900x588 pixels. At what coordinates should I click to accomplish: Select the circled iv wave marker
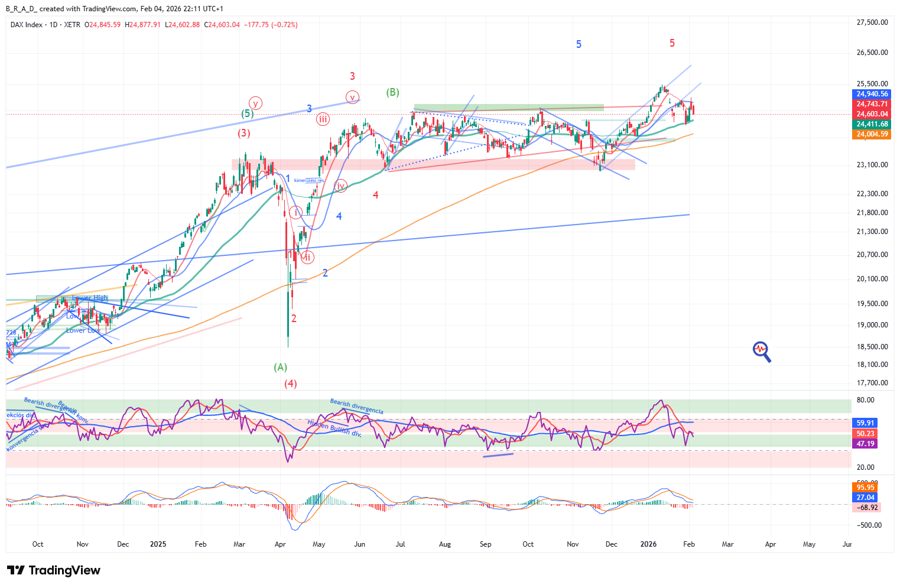click(x=340, y=186)
